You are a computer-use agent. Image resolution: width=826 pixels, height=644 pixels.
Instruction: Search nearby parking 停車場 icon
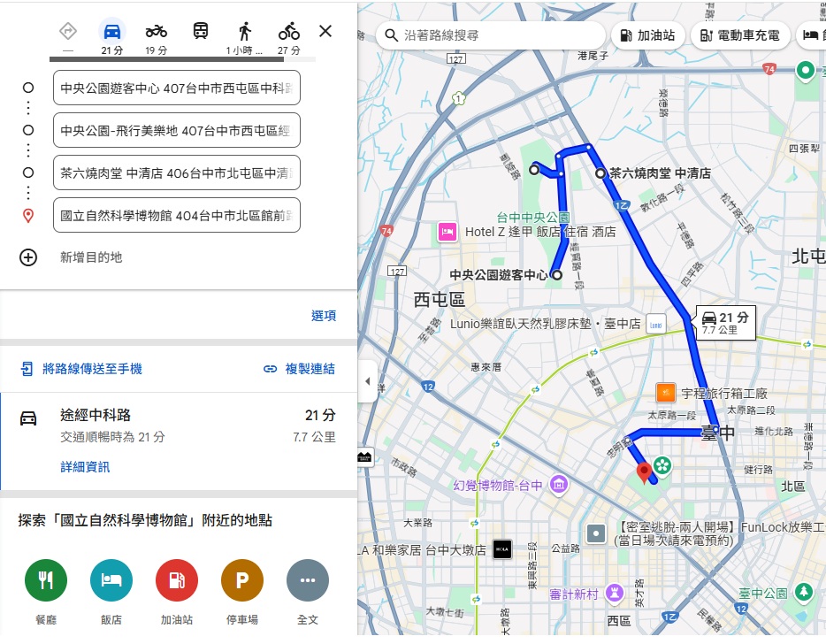(x=242, y=580)
